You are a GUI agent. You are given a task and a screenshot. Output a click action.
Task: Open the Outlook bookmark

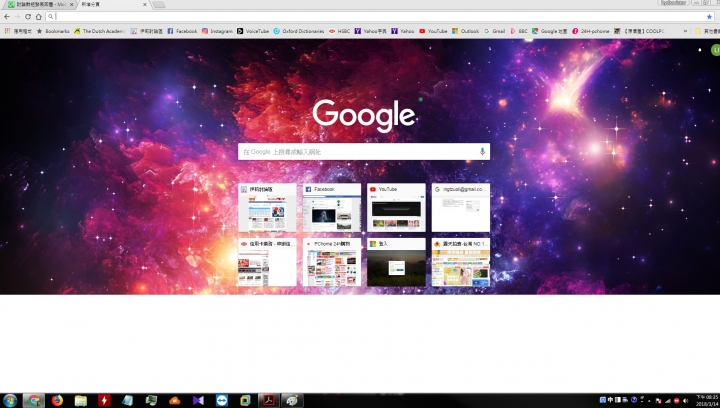pyautogui.click(x=465, y=31)
